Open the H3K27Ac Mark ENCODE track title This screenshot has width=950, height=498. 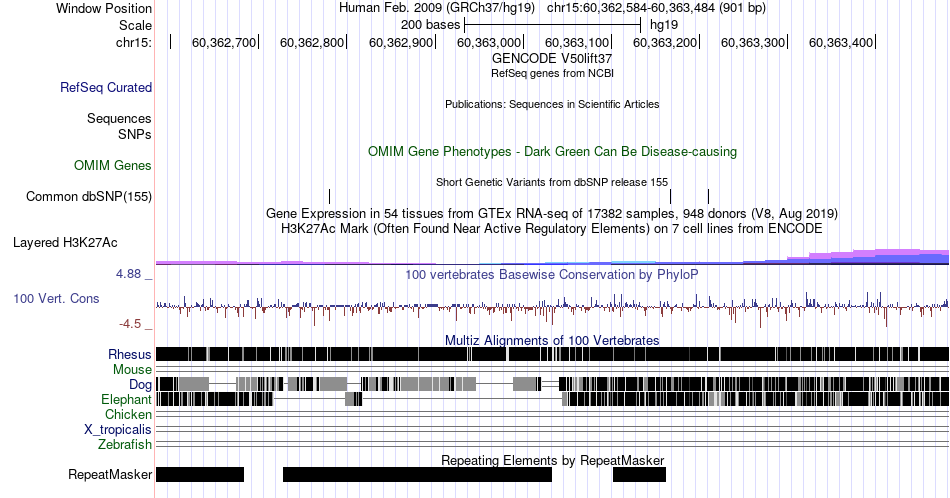coord(552,228)
